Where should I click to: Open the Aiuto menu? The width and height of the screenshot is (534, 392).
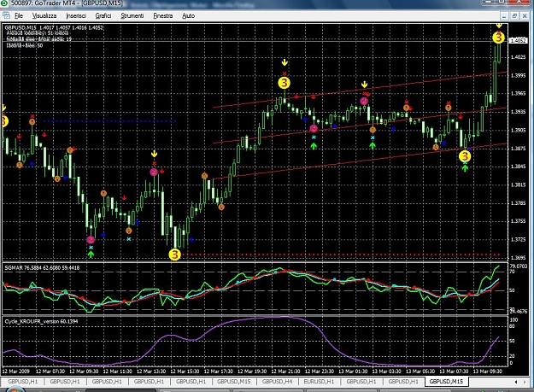coord(188,15)
